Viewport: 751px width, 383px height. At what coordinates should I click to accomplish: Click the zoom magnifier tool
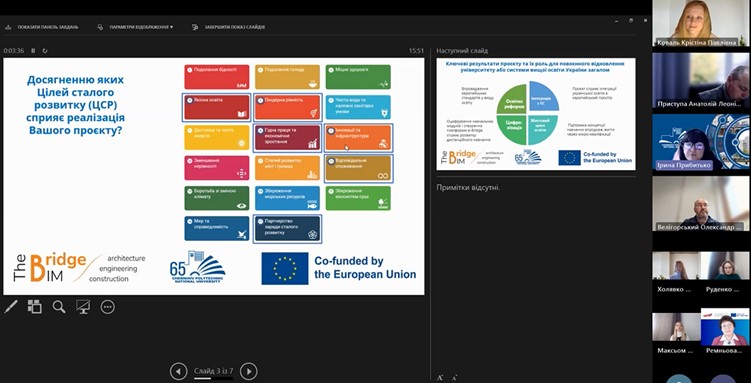[x=59, y=307]
